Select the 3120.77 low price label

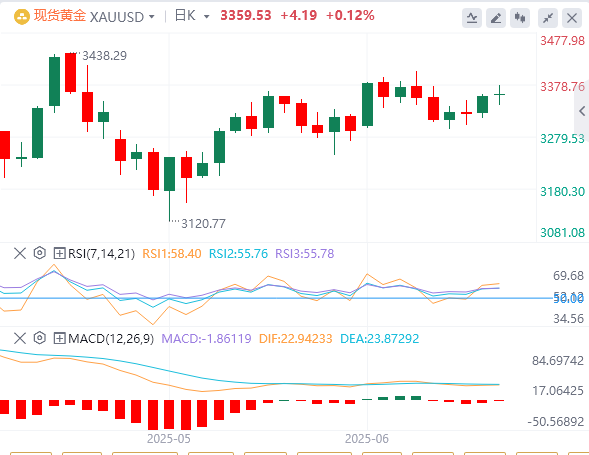pyautogui.click(x=203, y=224)
